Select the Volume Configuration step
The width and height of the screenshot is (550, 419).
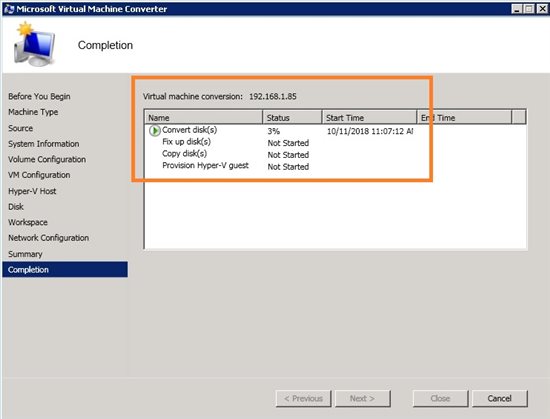click(x=47, y=159)
